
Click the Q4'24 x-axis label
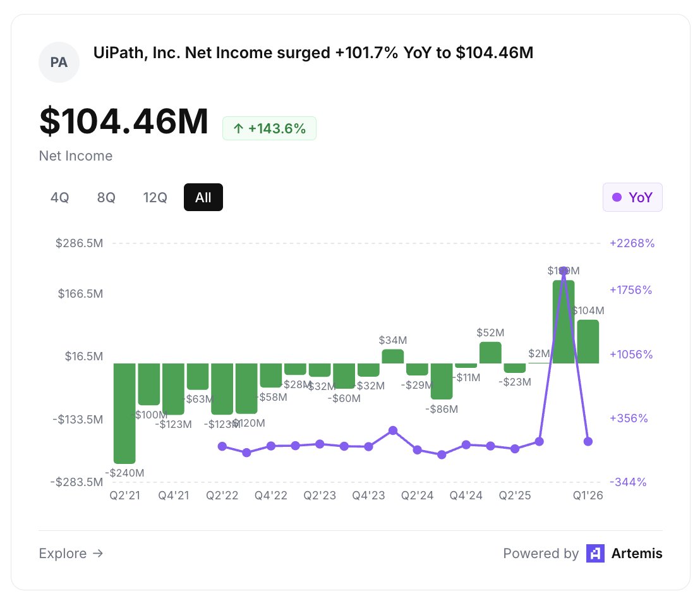pyautogui.click(x=466, y=496)
